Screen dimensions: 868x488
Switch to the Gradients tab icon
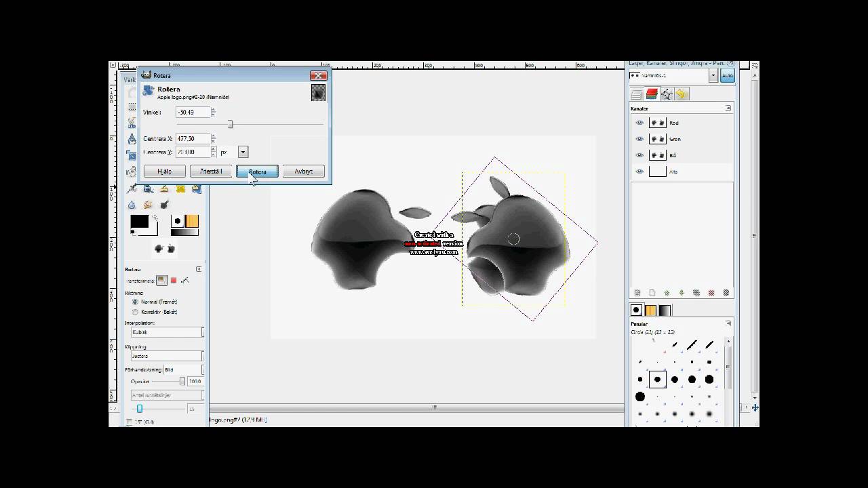coord(665,310)
